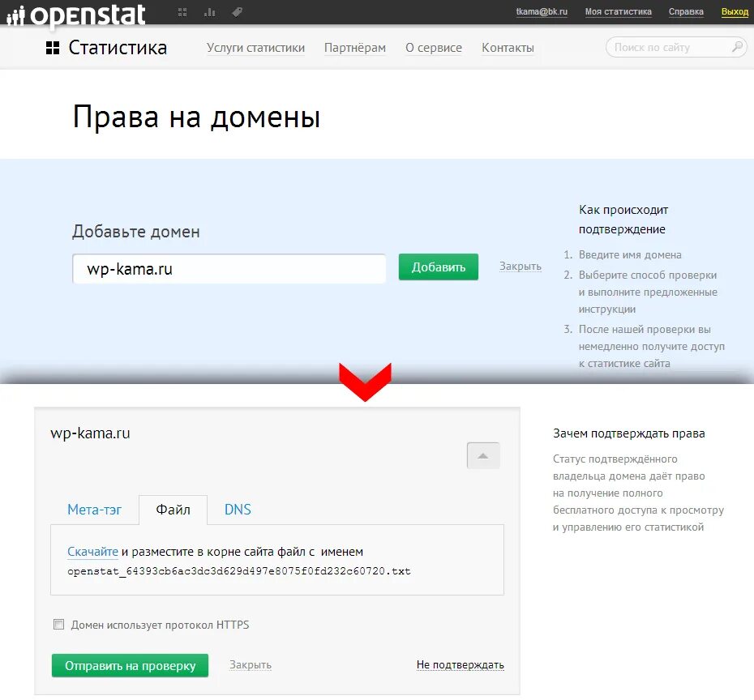
Task: Click Закрыть link beside Отправить на проверку
Action: [x=251, y=664]
